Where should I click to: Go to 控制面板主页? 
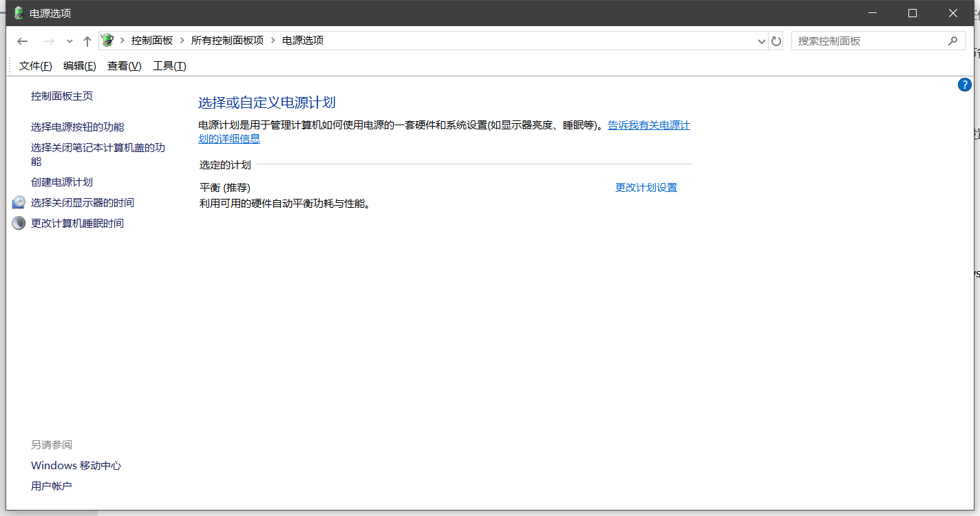(62, 96)
